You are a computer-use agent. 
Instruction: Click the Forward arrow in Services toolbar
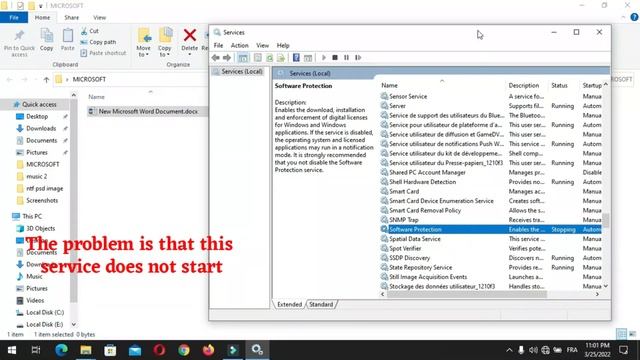[x=227, y=58]
